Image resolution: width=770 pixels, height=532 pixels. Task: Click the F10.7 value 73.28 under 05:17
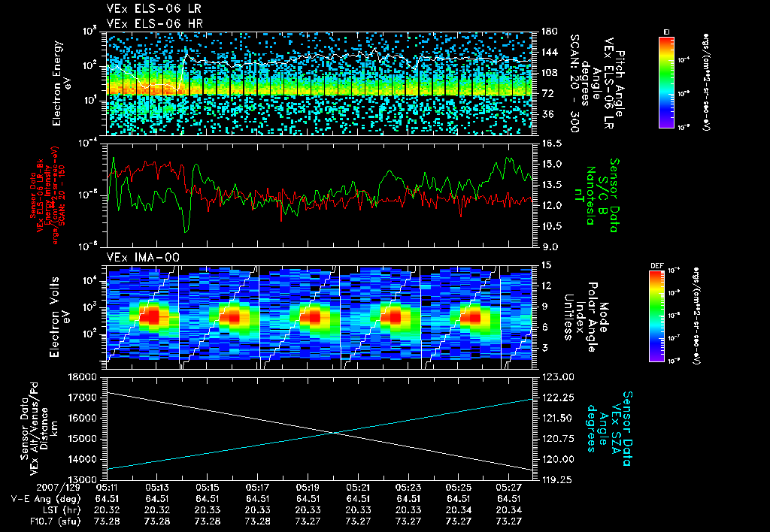click(x=257, y=521)
